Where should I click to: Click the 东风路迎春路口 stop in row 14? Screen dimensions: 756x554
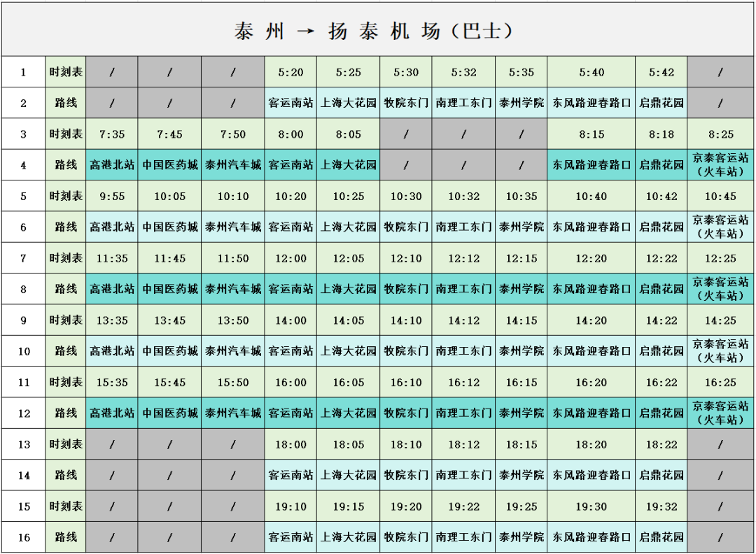(x=591, y=475)
